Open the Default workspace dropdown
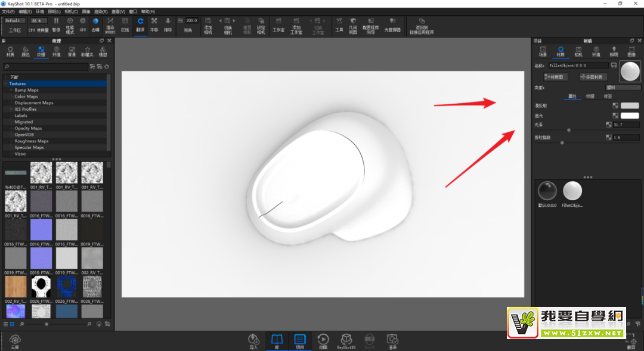The height and width of the screenshot is (351, 644). [x=14, y=20]
